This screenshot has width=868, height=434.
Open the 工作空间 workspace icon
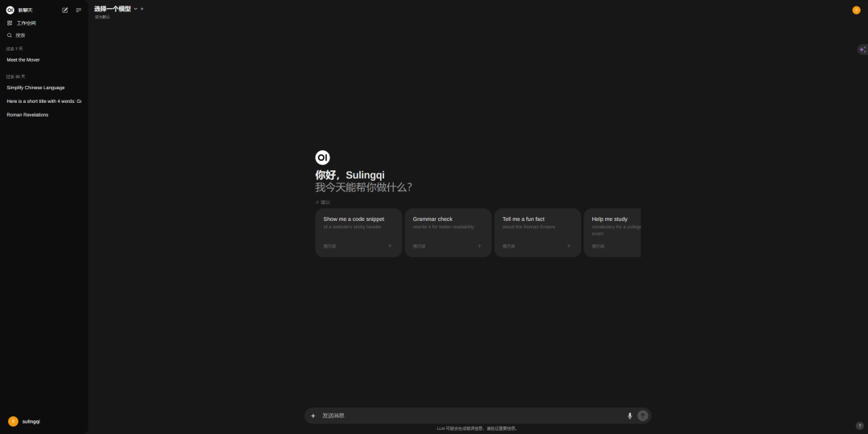(x=10, y=23)
